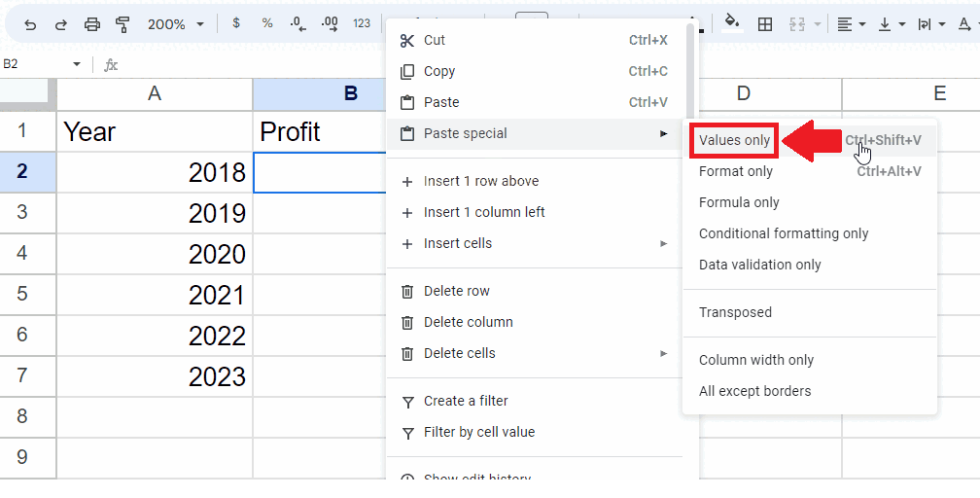Select Filter by cell value
980x498 pixels.
click(535, 432)
